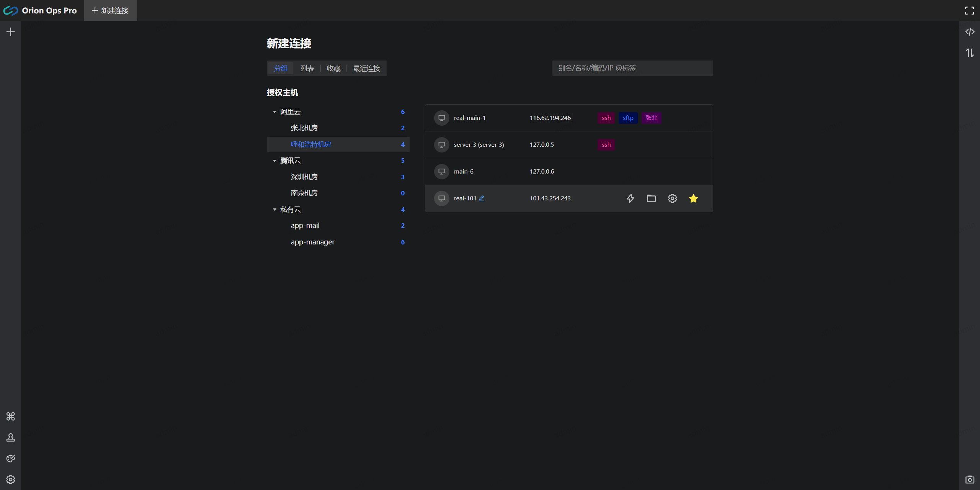This screenshot has width=980, height=490.
Task: Collapse the 阿里云 group
Action: [x=274, y=112]
